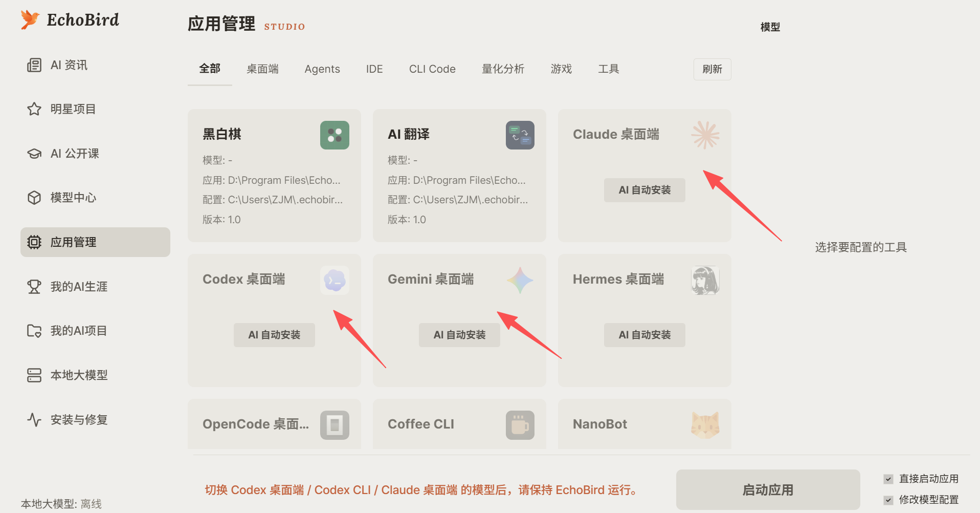The width and height of the screenshot is (980, 513).
Task: Show the 工具 tab
Action: tap(609, 69)
